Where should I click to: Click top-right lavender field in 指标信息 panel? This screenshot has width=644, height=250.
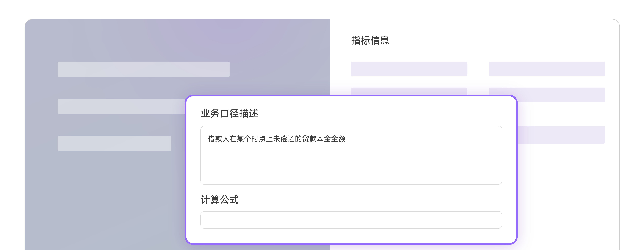click(x=547, y=69)
